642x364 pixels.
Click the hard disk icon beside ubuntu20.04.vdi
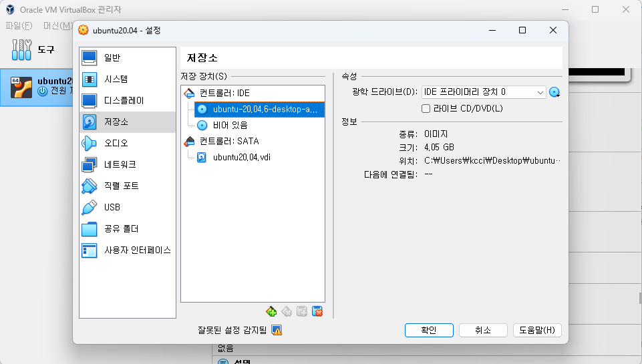point(202,157)
